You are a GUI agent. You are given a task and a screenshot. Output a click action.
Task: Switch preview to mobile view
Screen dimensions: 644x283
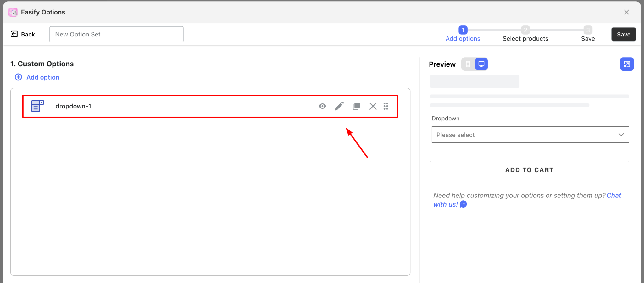[x=468, y=64]
